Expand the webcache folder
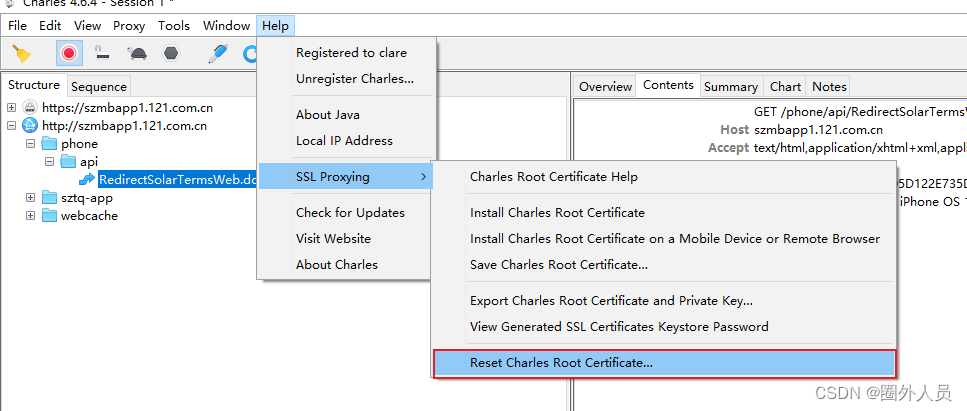The height and width of the screenshot is (411, 967). [x=30, y=215]
